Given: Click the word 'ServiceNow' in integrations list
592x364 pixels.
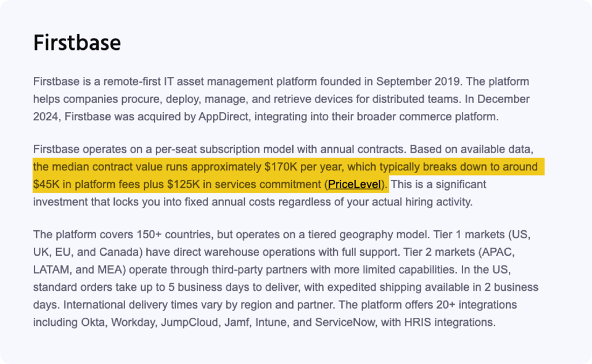Looking at the screenshot, I should click(345, 323).
